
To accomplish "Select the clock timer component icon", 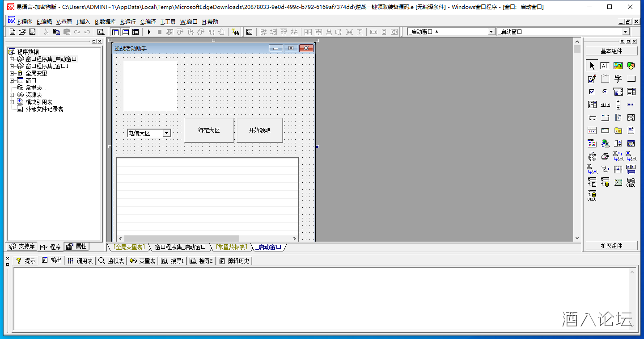I will tap(592, 156).
